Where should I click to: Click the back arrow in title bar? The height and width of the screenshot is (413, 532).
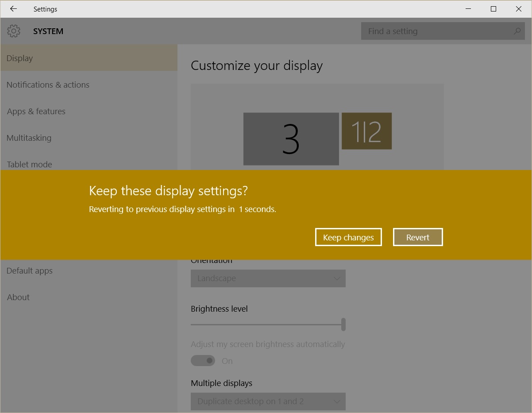[x=13, y=9]
